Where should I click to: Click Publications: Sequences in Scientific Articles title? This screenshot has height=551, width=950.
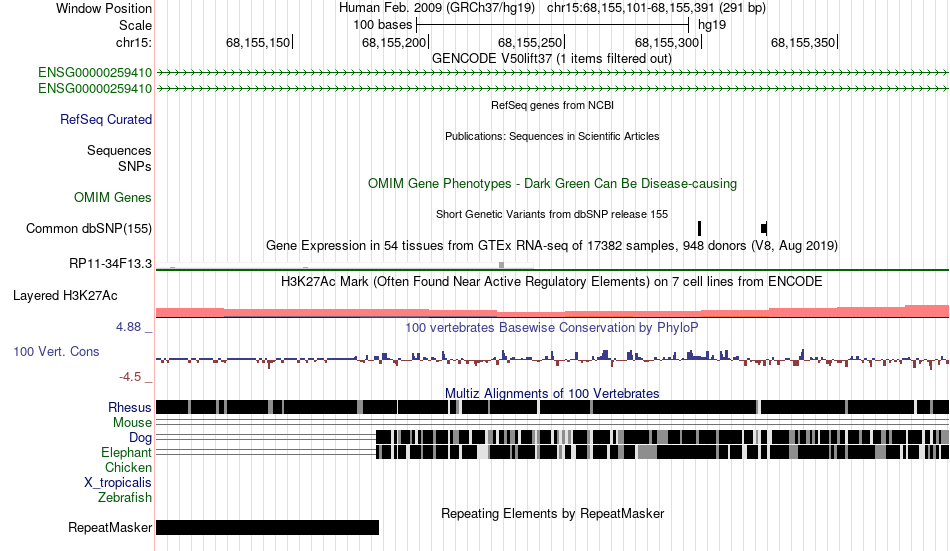coord(552,136)
